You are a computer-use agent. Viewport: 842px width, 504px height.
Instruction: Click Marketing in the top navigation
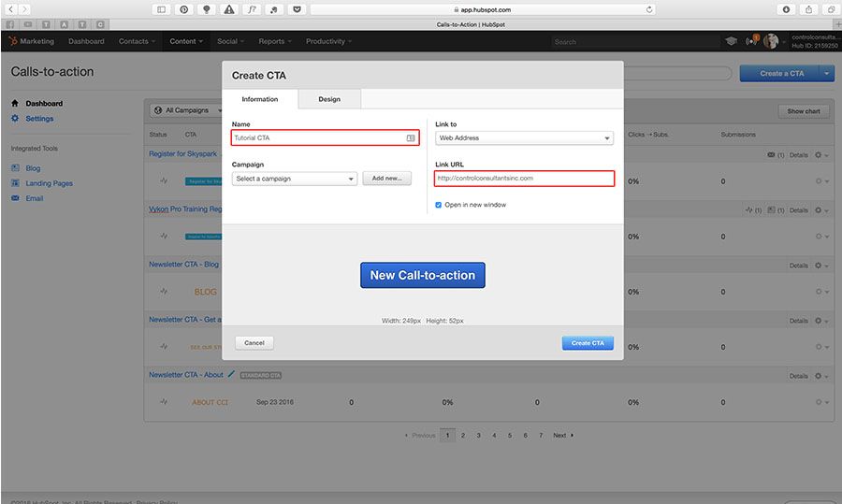point(36,41)
